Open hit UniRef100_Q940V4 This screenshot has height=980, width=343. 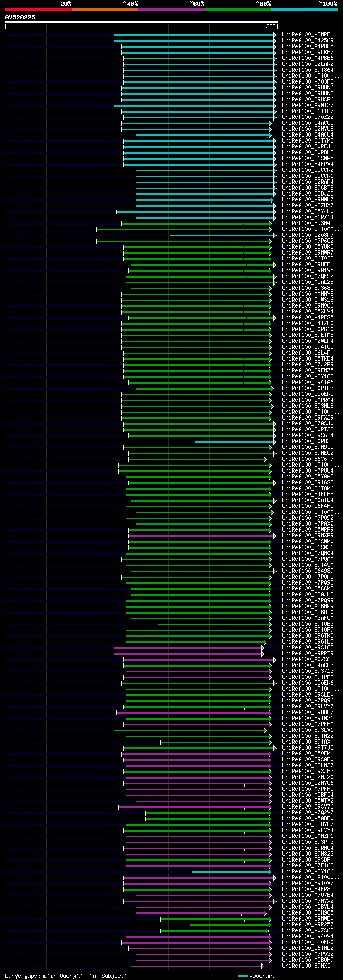point(308,937)
